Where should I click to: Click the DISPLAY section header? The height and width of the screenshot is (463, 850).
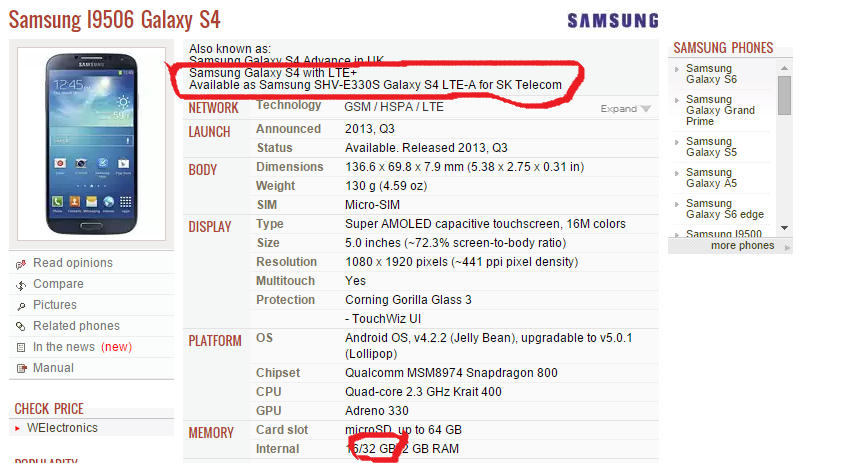[x=210, y=227]
